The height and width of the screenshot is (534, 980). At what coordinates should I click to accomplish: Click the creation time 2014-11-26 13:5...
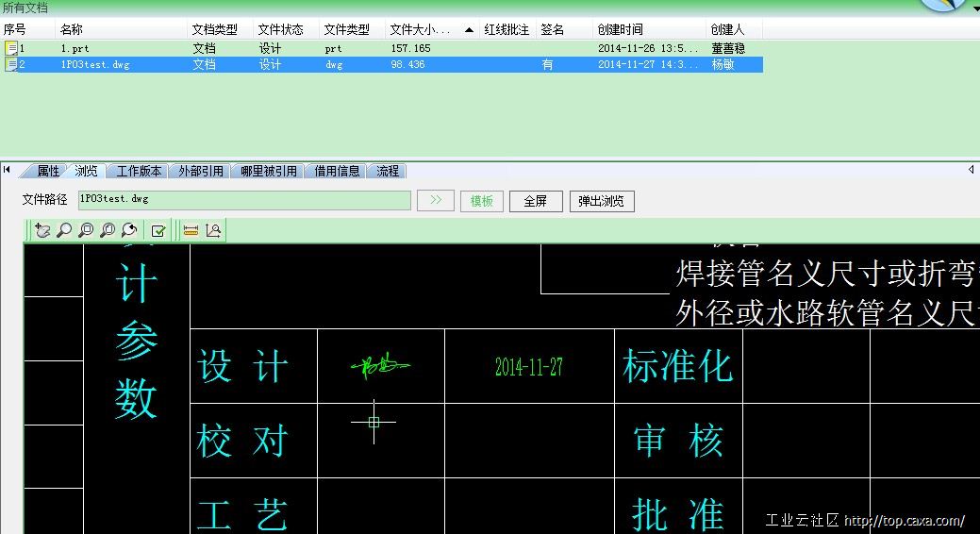point(648,48)
